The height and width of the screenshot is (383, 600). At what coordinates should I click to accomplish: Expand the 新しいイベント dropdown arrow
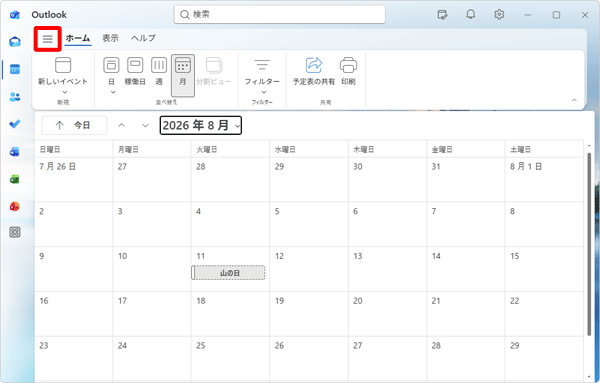[65, 92]
